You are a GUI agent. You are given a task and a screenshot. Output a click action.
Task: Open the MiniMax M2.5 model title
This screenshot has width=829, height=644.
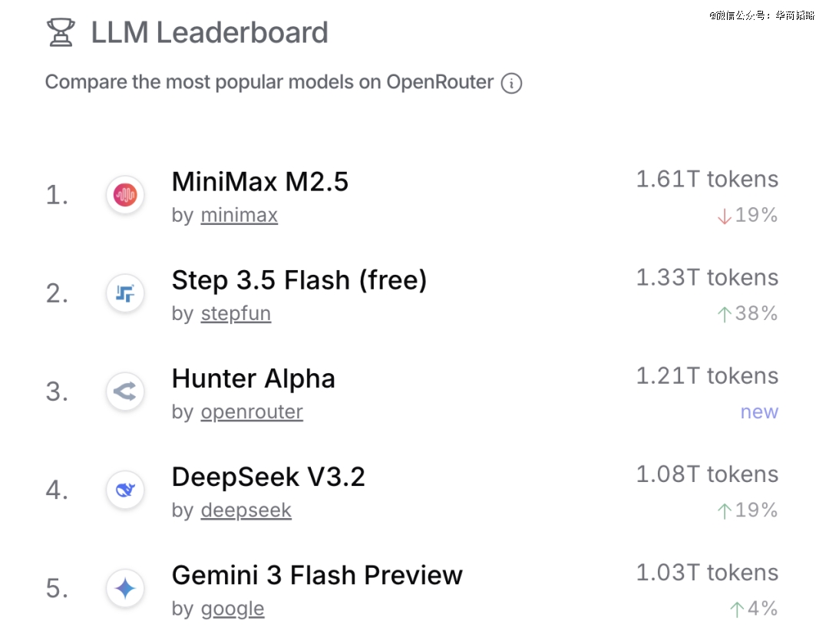point(260,182)
